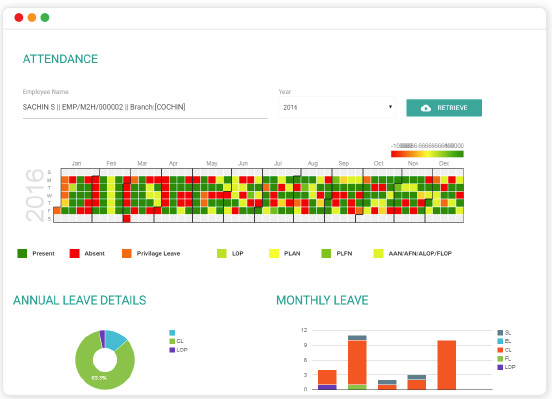Image resolution: width=552 pixels, height=399 pixels.
Task: Click the RETRIEVE button
Action: point(444,108)
